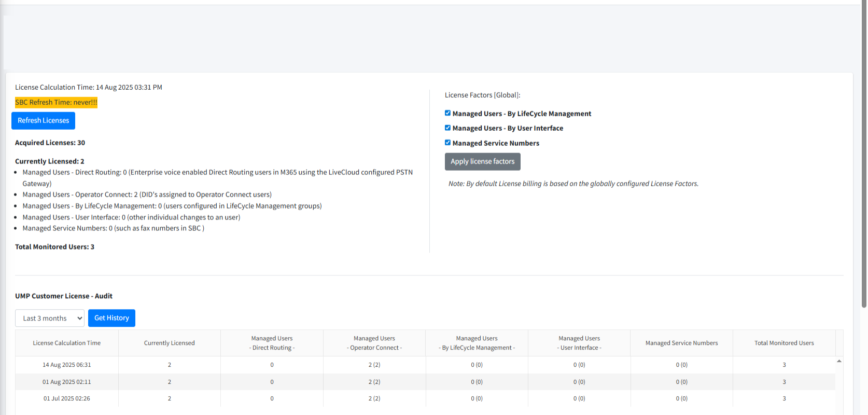Select the 01 Jul 2025 02:26 audit row
868x415 pixels.
(67, 399)
